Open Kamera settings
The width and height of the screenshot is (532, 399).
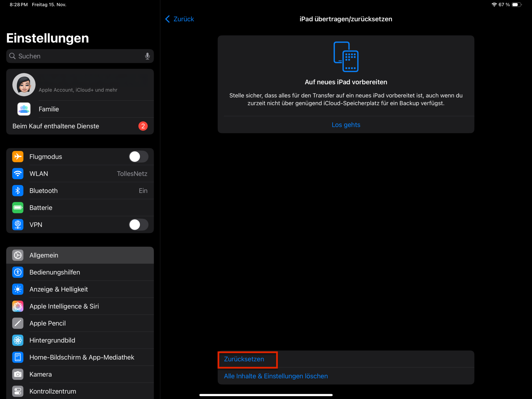80,374
